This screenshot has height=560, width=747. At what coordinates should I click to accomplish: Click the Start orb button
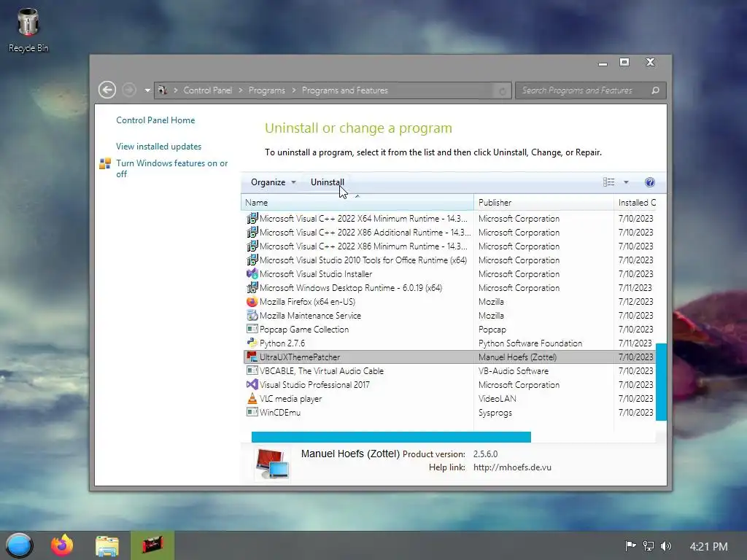point(20,545)
